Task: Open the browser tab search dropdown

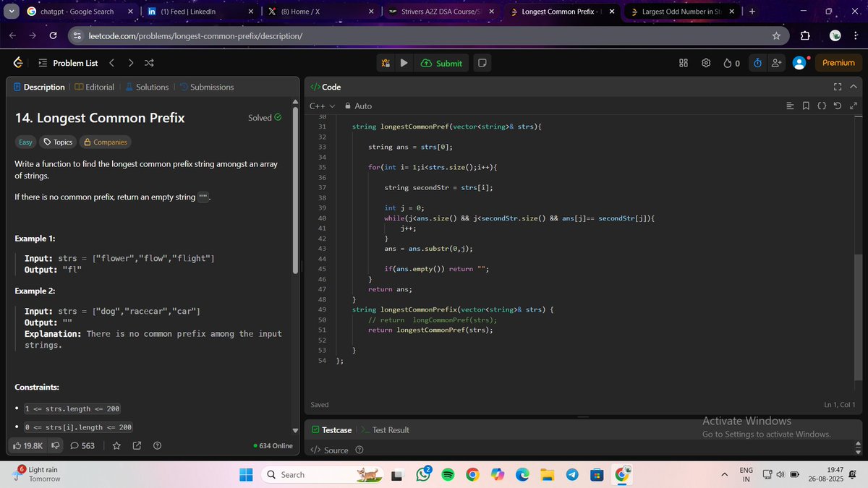Action: [x=11, y=12]
